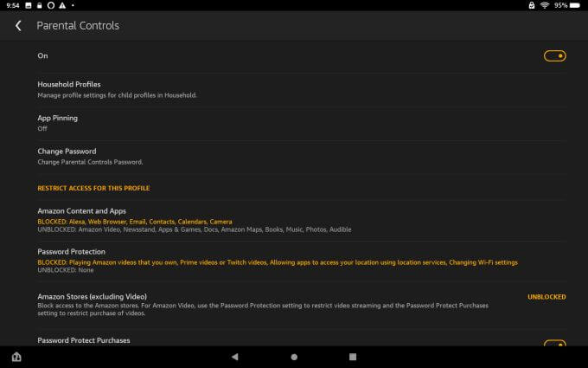
Task: Tap the circle notification icon in status bar
Action: (51, 5)
